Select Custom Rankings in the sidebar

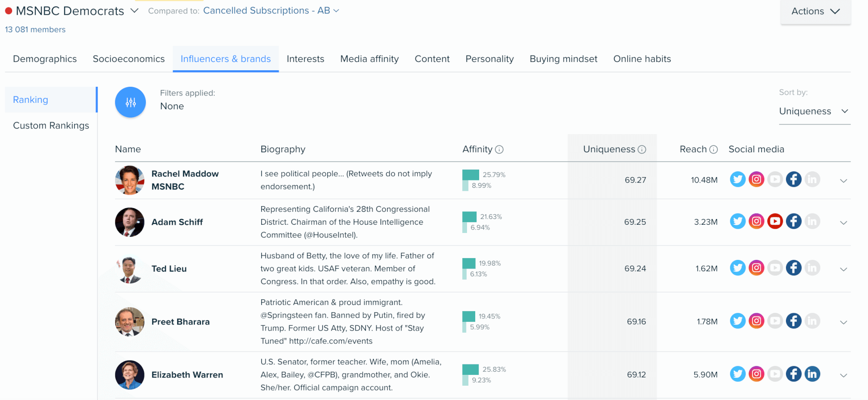tap(51, 125)
